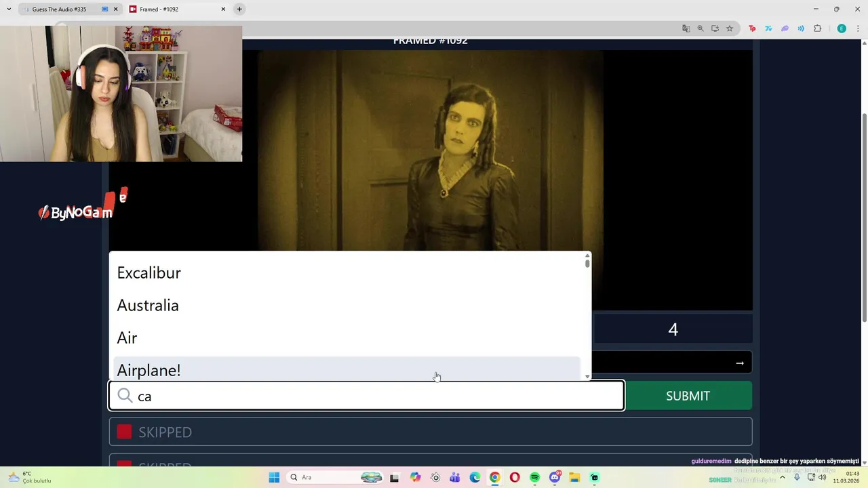Open Microsoft Edge from taskbar
Image resolution: width=868 pixels, height=488 pixels.
[475, 477]
